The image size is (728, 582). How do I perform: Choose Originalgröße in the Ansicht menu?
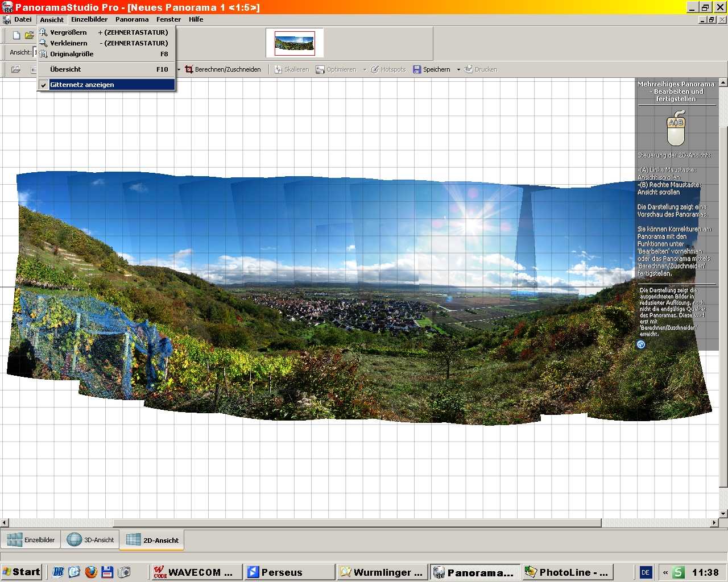click(72, 54)
